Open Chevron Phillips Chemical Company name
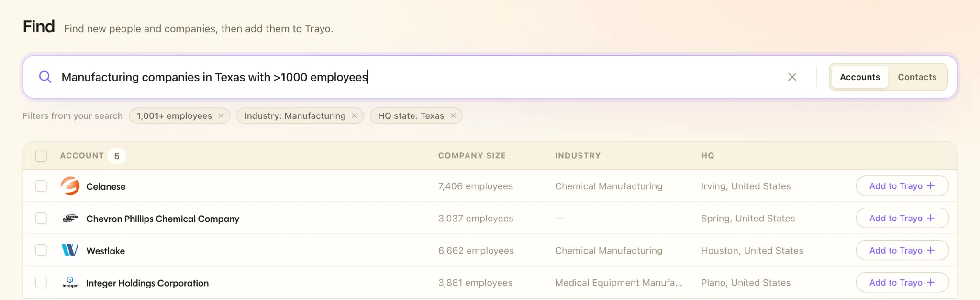 point(163,219)
